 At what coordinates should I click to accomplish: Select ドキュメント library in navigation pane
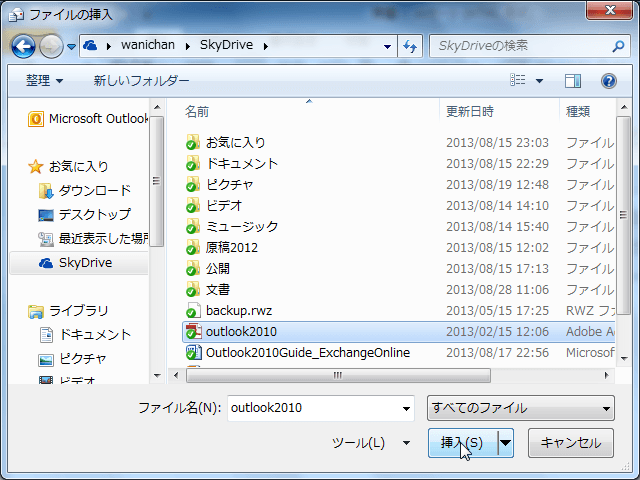point(85,335)
